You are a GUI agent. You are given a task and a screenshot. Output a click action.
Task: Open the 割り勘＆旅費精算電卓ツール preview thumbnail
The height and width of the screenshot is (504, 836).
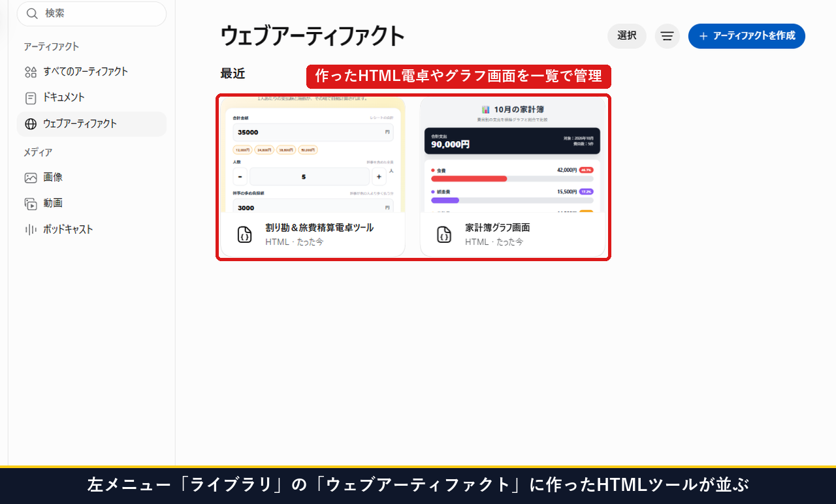click(x=313, y=154)
